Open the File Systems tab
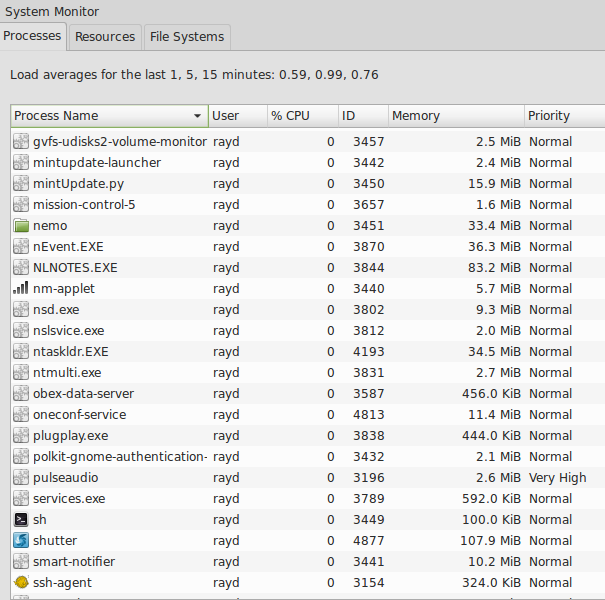Screen dimensions: 605x600 click(x=187, y=37)
